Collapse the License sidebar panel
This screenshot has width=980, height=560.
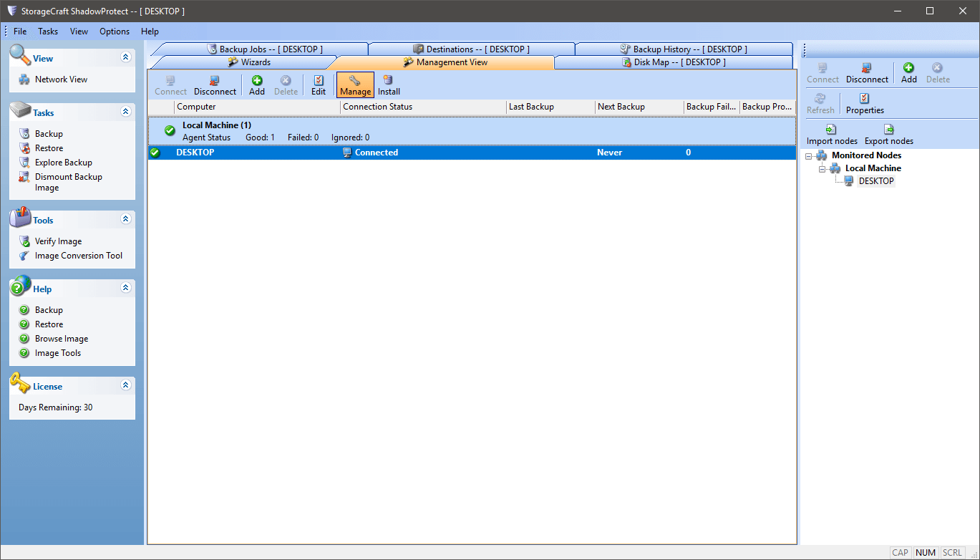tap(126, 385)
